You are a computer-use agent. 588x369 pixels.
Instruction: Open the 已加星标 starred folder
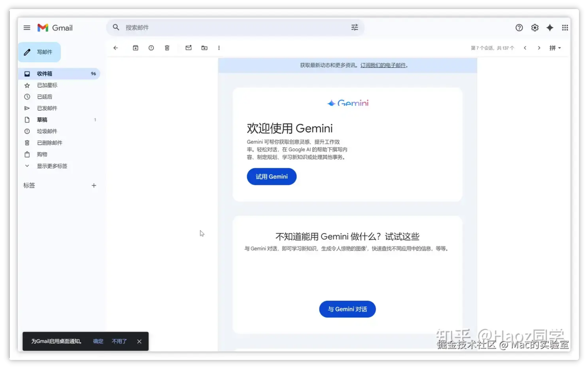pos(59,85)
